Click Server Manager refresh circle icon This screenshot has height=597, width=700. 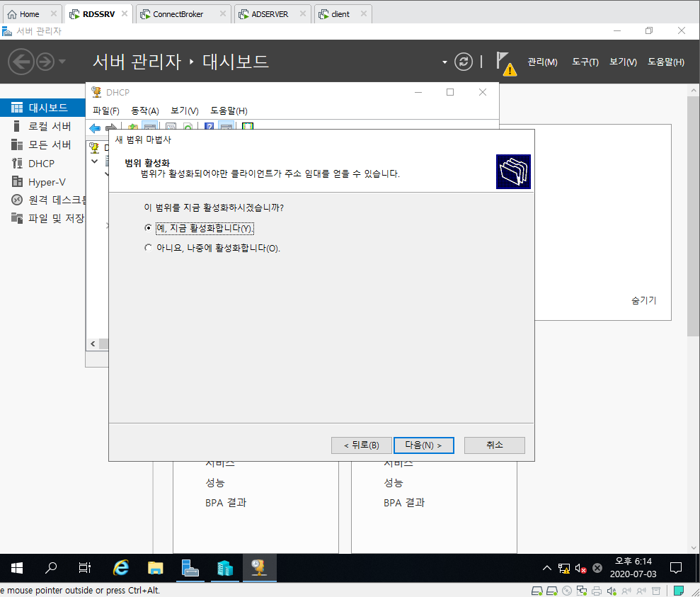tap(464, 62)
